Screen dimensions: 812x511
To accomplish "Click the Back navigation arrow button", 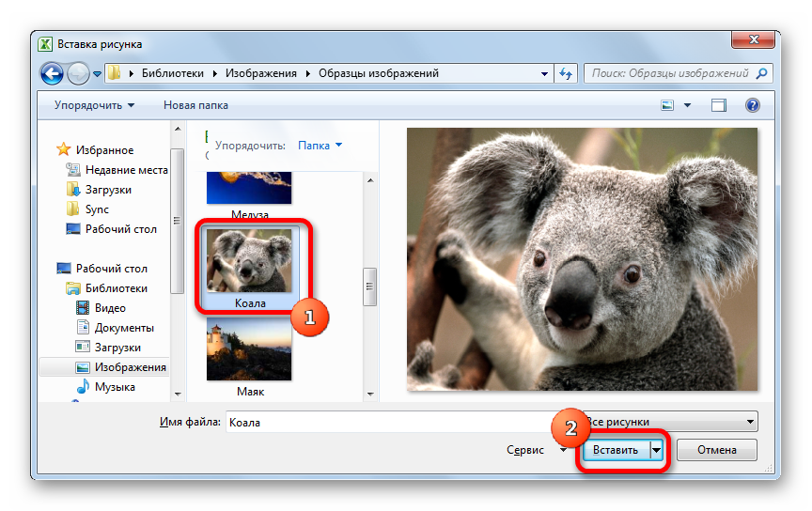I will coord(53,73).
